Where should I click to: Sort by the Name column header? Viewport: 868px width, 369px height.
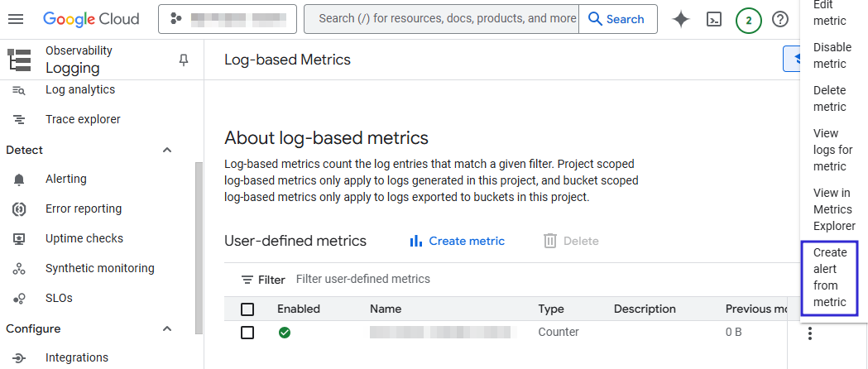pos(386,309)
